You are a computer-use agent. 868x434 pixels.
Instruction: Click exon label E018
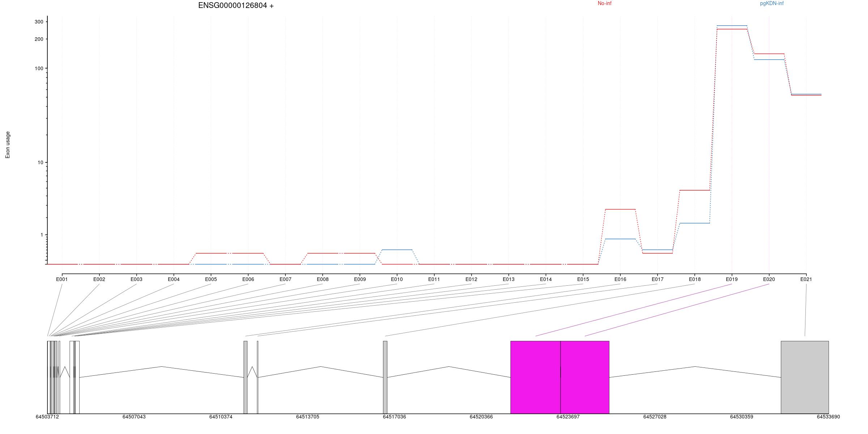[695, 279]
